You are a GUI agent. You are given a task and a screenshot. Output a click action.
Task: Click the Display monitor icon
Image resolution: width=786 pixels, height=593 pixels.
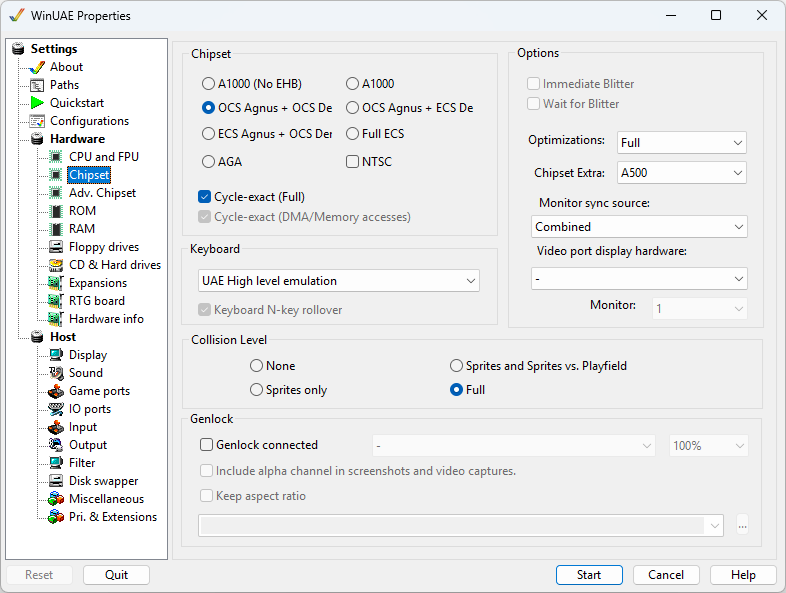pos(56,355)
